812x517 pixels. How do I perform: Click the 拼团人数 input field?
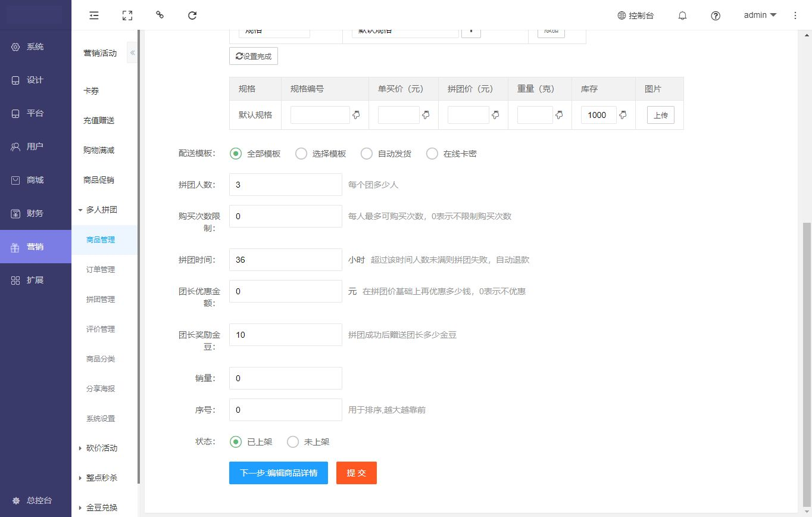point(286,185)
